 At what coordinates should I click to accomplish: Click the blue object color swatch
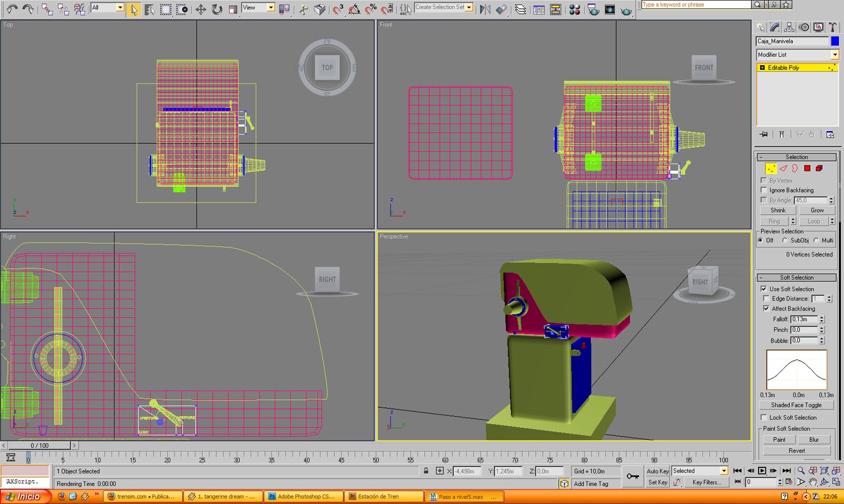tap(834, 41)
